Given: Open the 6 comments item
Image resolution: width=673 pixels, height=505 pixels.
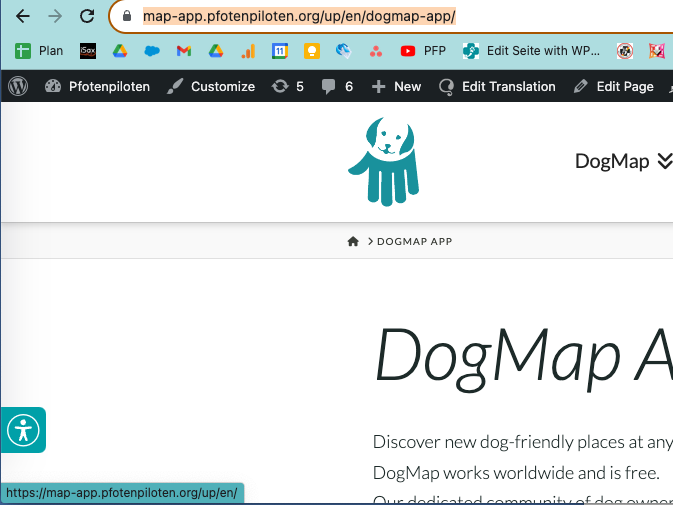Looking at the screenshot, I should 337,86.
